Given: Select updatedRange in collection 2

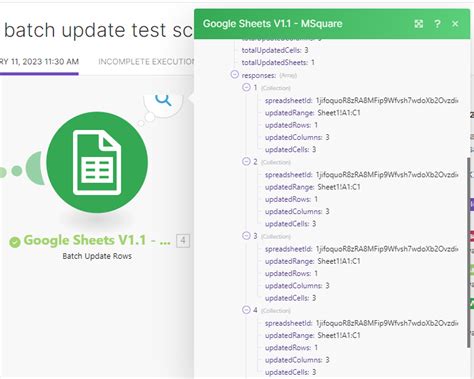Looking at the screenshot, I should (313, 187).
